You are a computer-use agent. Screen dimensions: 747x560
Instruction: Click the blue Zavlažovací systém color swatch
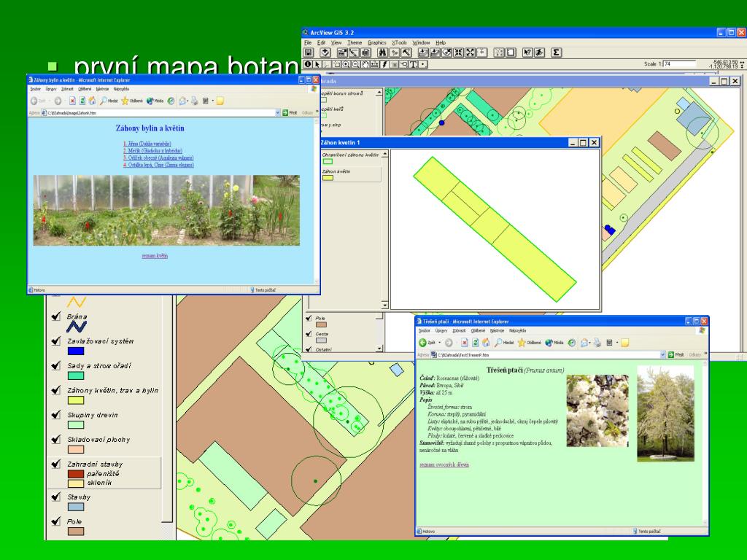[x=76, y=351]
